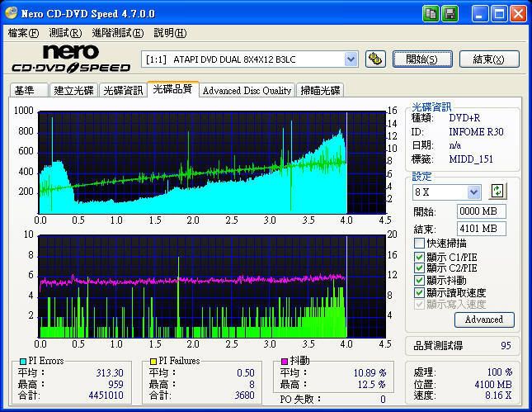Click the drive options icon beside drive selector
This screenshot has width=532, height=412.
374,59
